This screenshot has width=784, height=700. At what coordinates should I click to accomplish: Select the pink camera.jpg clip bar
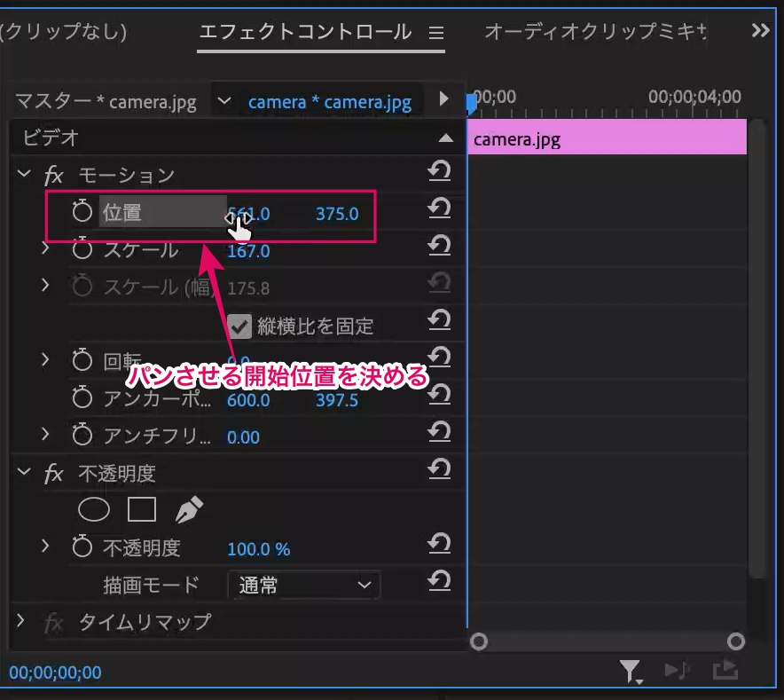tap(607, 138)
